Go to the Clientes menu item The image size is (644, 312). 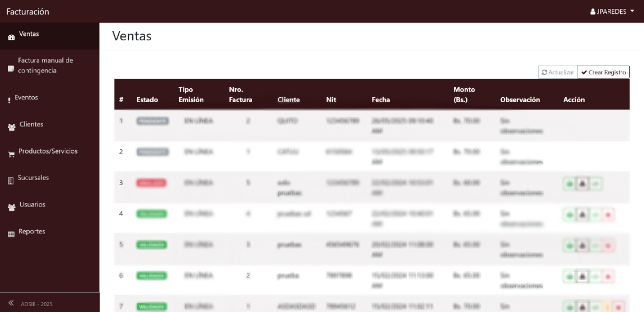coord(31,125)
